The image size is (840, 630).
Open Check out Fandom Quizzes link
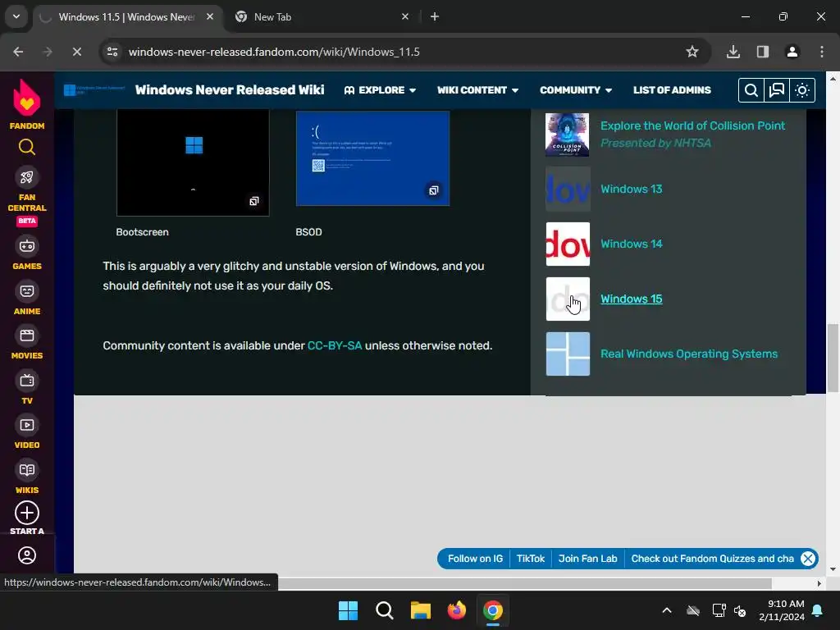point(713,559)
